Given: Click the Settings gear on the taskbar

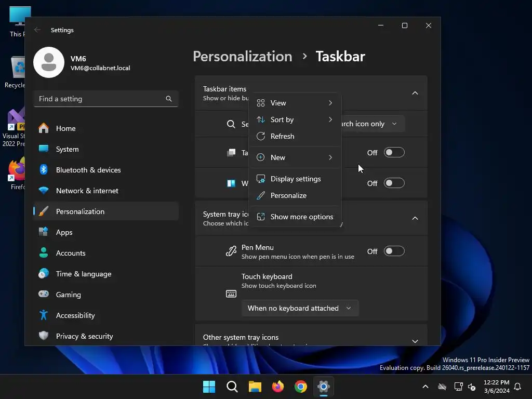Looking at the screenshot, I should pos(324,387).
